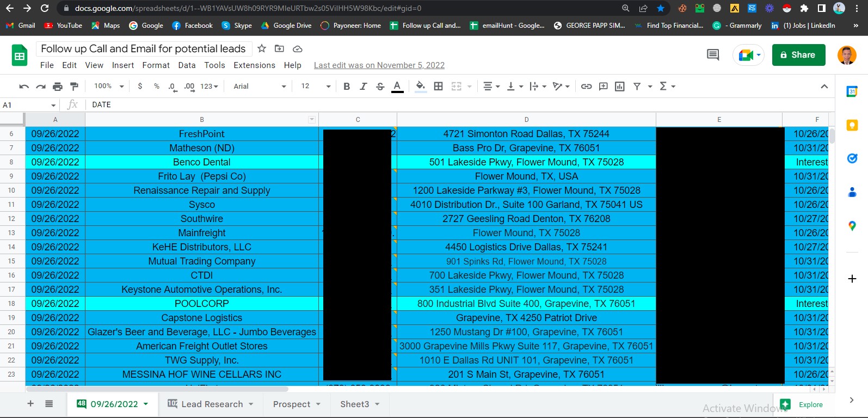868x418 pixels.
Task: Select the Paint format tool
Action: pos(75,87)
